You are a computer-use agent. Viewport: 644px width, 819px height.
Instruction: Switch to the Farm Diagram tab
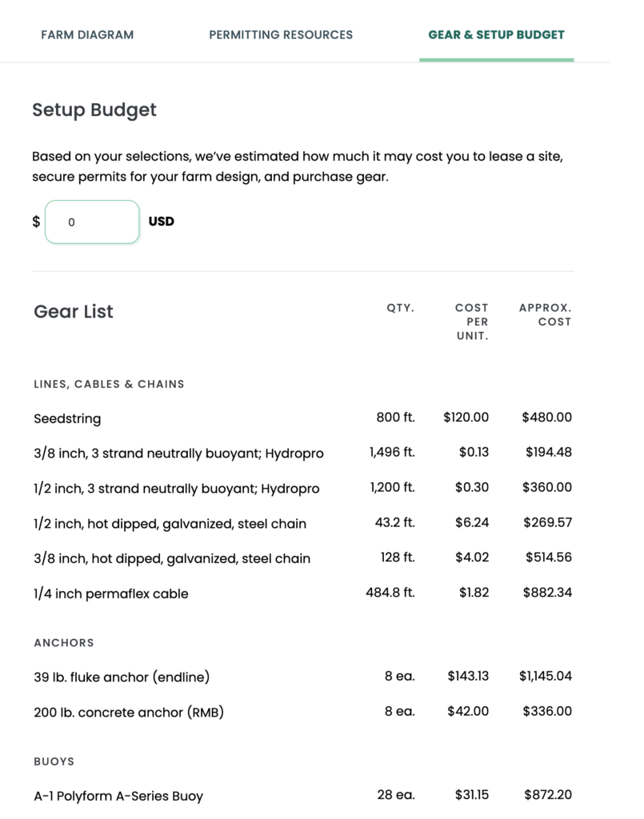coord(87,35)
